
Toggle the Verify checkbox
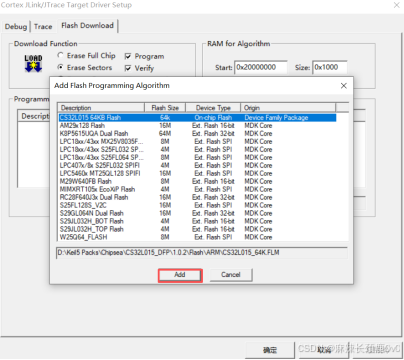[139, 68]
